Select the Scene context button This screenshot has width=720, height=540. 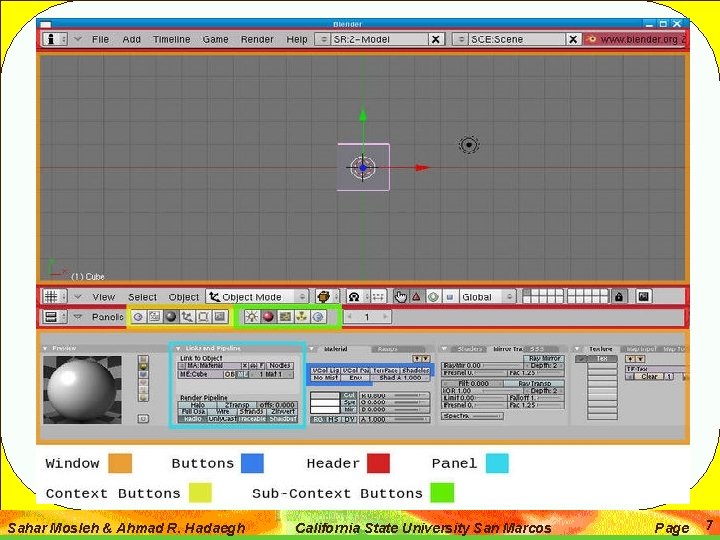point(220,317)
